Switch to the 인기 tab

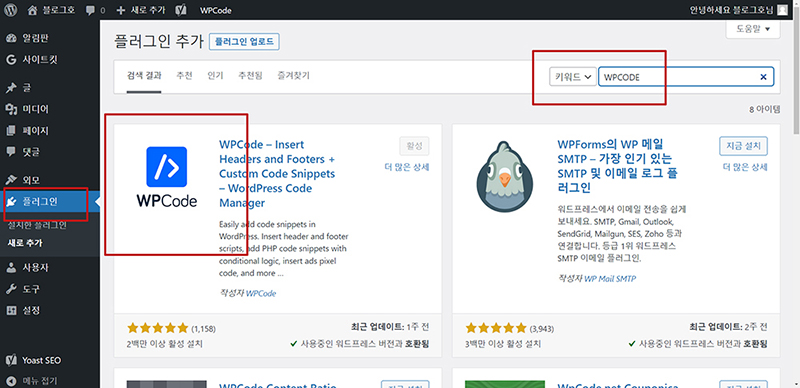[215, 76]
